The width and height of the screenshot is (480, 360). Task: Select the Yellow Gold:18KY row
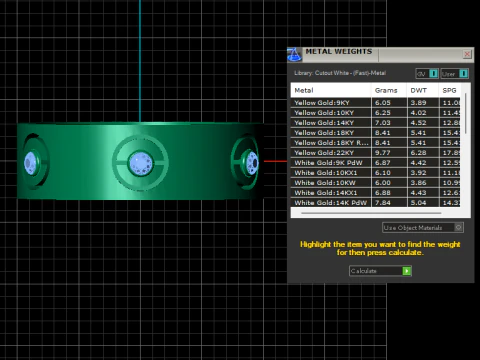pos(376,133)
